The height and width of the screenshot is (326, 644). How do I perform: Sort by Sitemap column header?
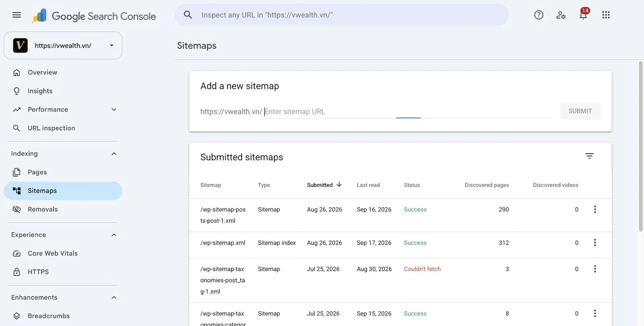211,185
